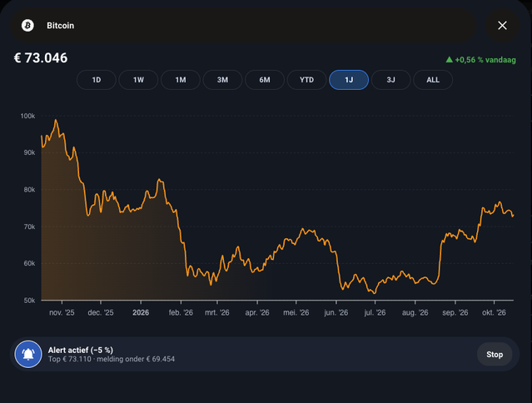532x403 pixels.
Task: Click the okt. '26 x-axis label
Action: tap(494, 312)
